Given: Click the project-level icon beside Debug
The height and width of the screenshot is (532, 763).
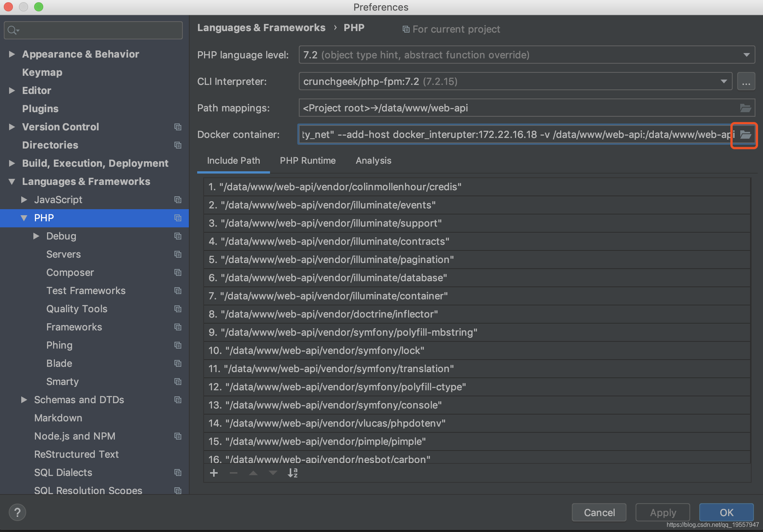Looking at the screenshot, I should click(x=178, y=236).
